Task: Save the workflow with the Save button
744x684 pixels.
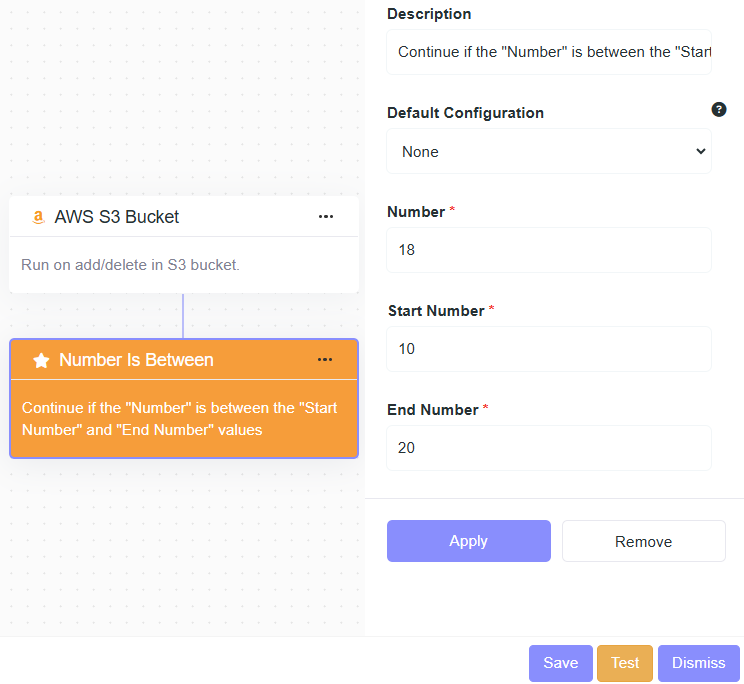Action: point(560,663)
